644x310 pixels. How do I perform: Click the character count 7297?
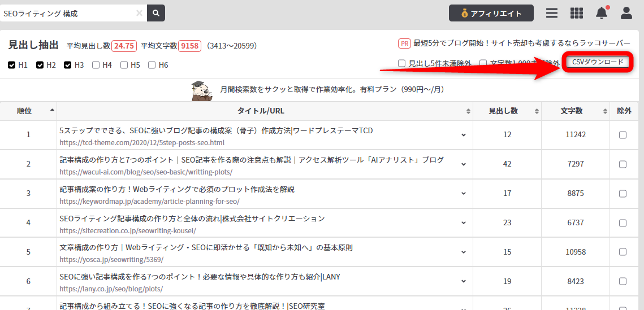pyautogui.click(x=576, y=164)
